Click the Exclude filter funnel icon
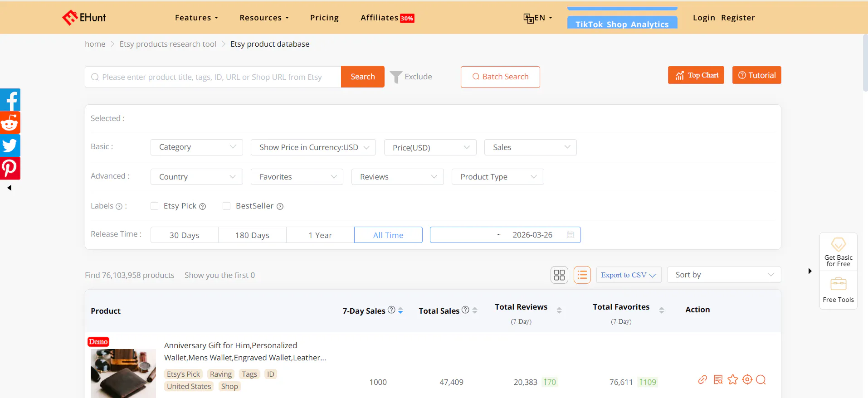The width and height of the screenshot is (868, 398). pyautogui.click(x=396, y=77)
